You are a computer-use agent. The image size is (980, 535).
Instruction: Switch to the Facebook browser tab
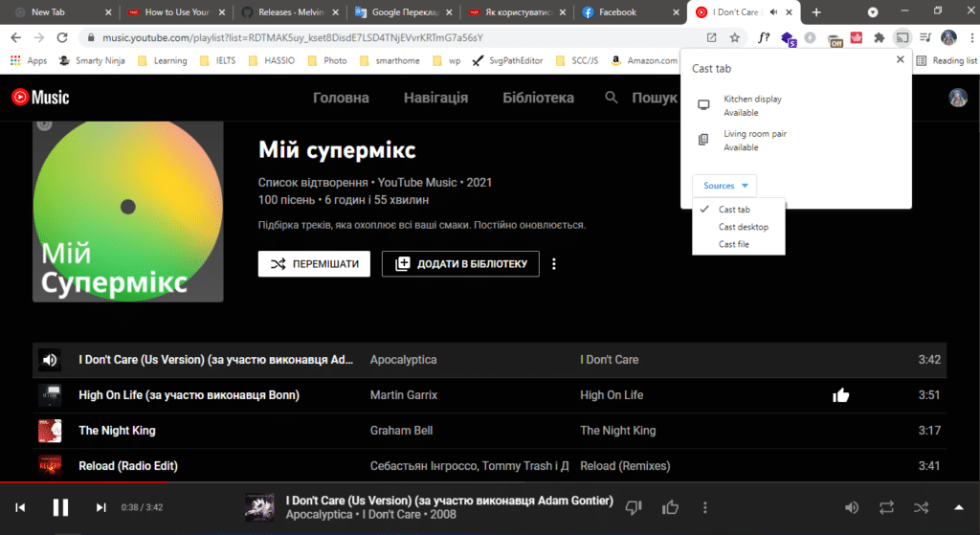click(630, 11)
